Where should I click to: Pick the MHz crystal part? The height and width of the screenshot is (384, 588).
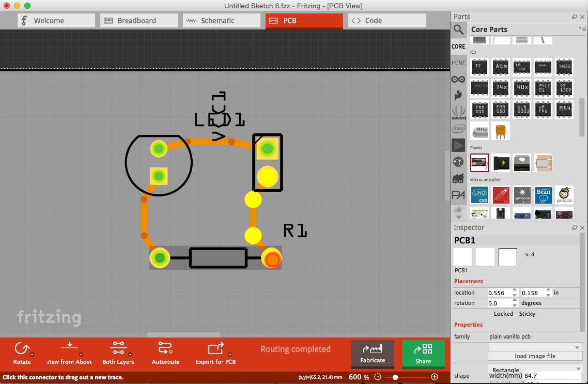(x=479, y=131)
